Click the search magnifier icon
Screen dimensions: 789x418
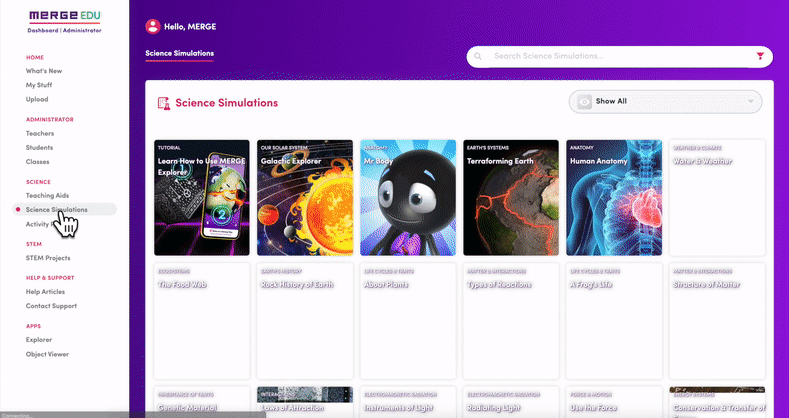(x=478, y=56)
